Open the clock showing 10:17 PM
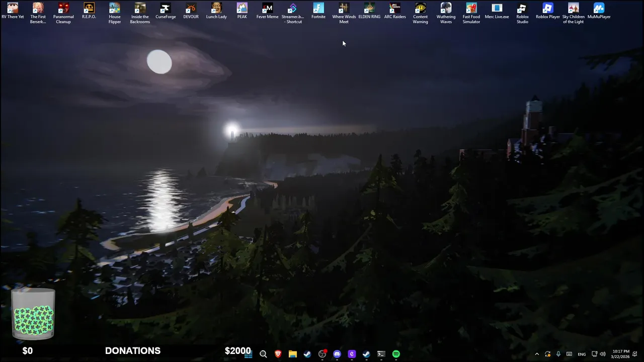This screenshot has height=362, width=644. tap(620, 354)
